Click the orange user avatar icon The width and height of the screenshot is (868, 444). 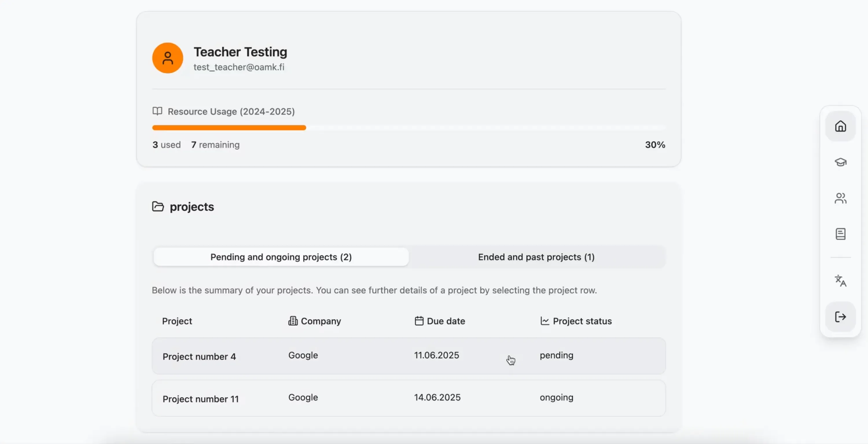point(168,58)
